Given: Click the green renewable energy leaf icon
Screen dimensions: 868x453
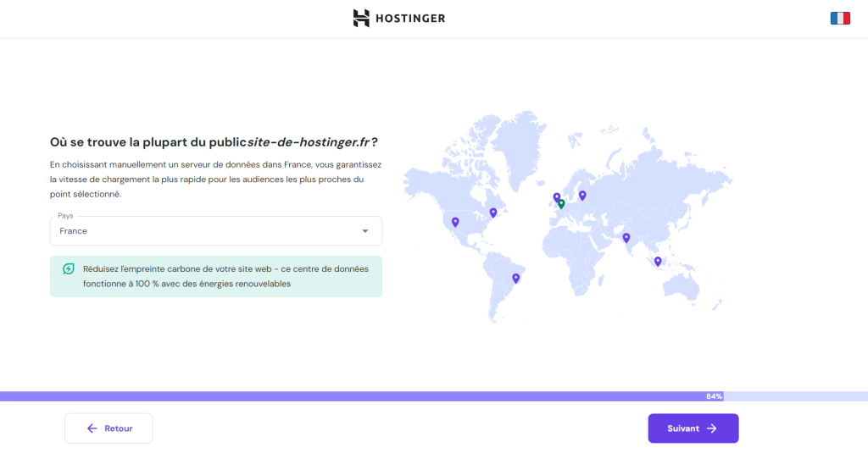Looking at the screenshot, I should [69, 269].
